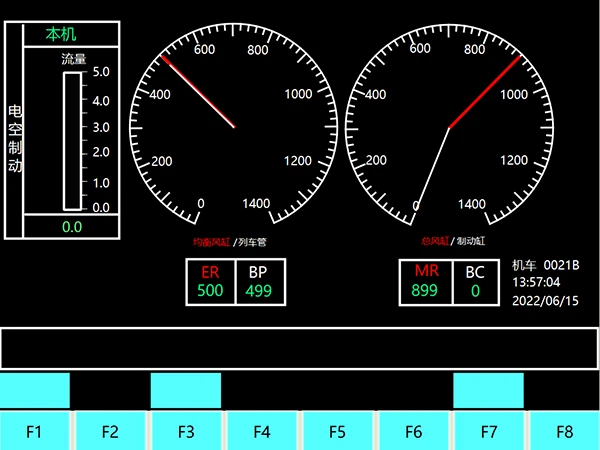The height and width of the screenshot is (450, 600).
Task: Tap the cyan soft key above F3
Action: pyautogui.click(x=186, y=390)
